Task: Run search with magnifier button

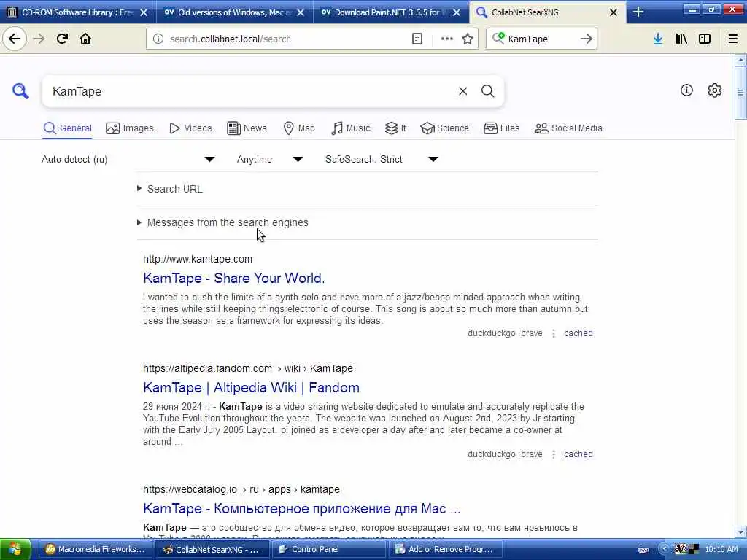Action: (x=487, y=91)
